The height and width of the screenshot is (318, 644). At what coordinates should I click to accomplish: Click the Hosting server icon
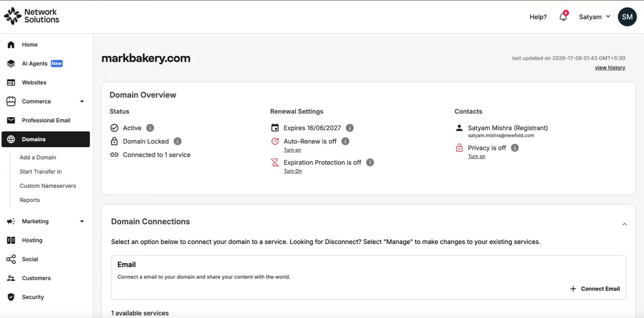tap(11, 240)
